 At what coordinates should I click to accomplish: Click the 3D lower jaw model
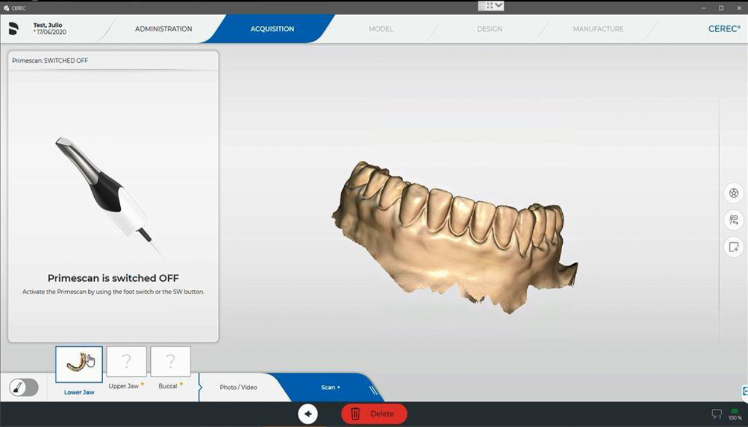tap(453, 236)
